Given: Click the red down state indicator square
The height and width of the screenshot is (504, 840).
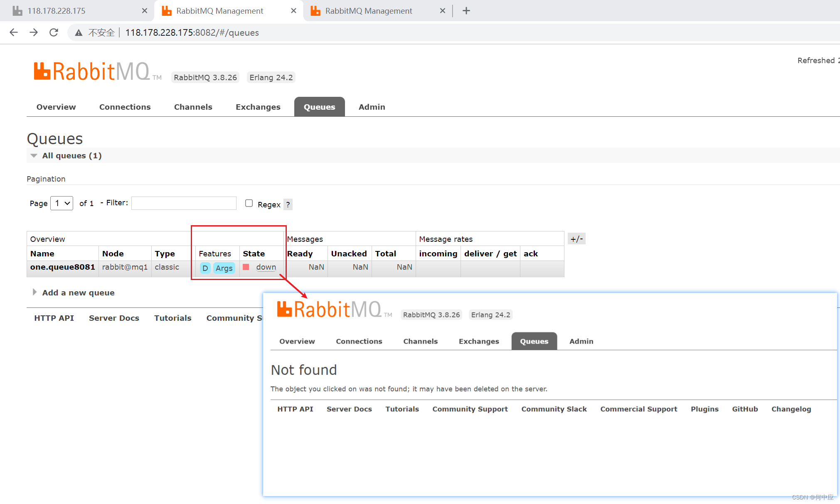Looking at the screenshot, I should tap(246, 267).
